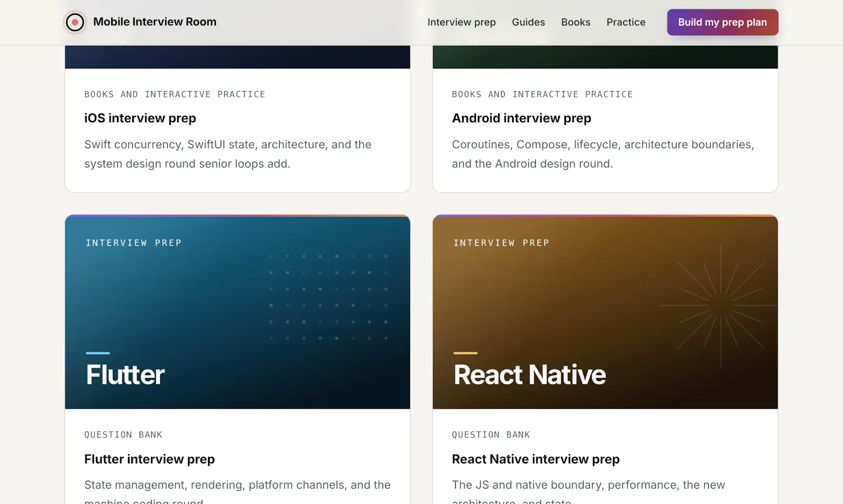843x504 pixels.
Task: Click the dark iOS card banner strip
Action: (238, 57)
